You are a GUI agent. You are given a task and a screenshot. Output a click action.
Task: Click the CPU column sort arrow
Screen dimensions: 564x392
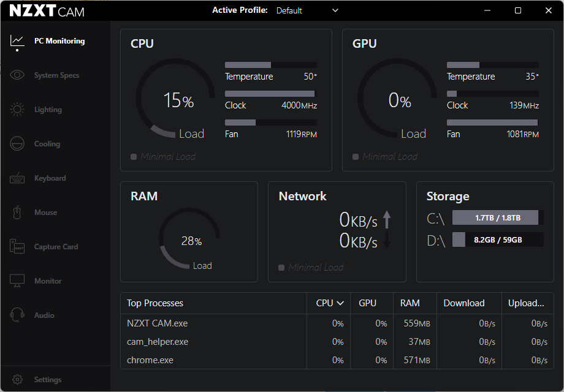[x=340, y=303]
